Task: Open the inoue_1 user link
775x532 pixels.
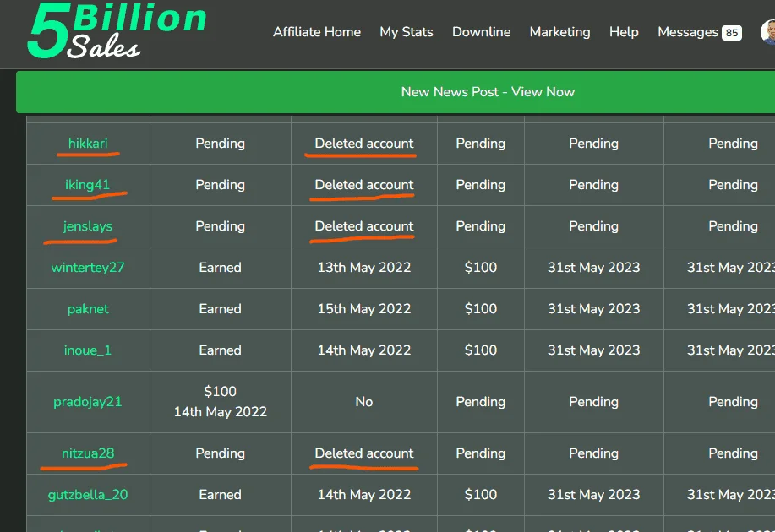Action: (88, 350)
